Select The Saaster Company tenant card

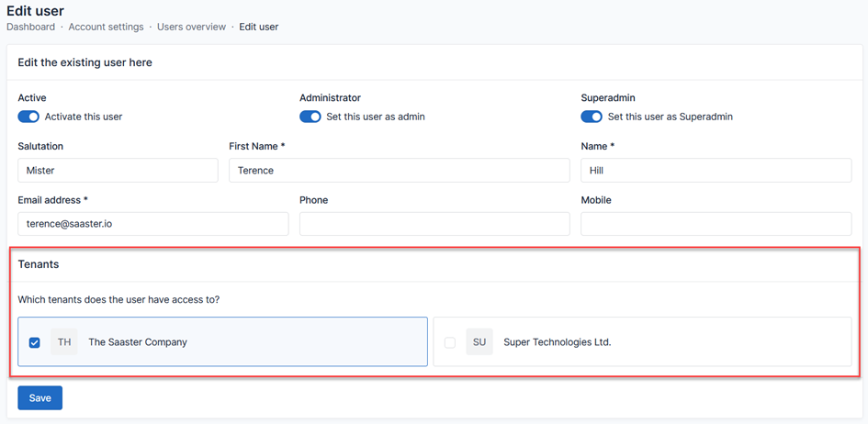click(x=276, y=342)
